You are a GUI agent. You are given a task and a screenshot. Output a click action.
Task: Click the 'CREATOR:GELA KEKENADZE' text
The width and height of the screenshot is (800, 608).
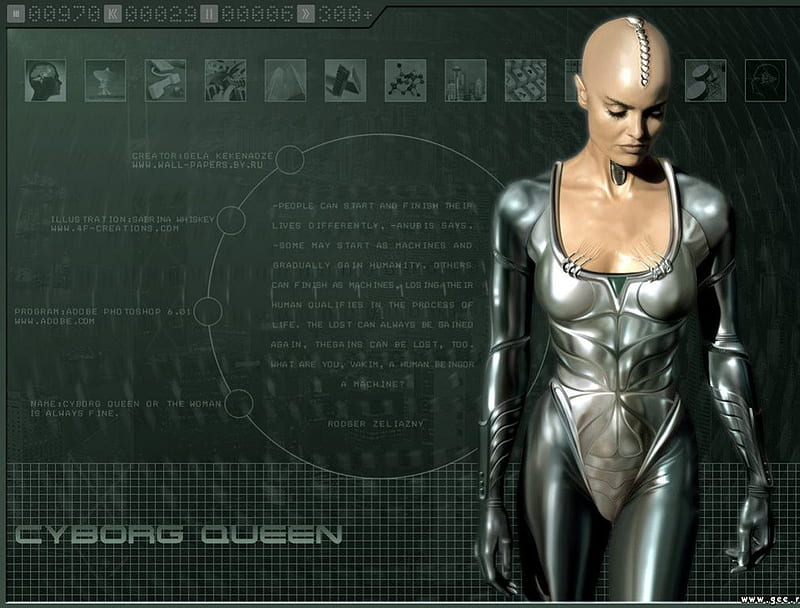[x=203, y=156]
